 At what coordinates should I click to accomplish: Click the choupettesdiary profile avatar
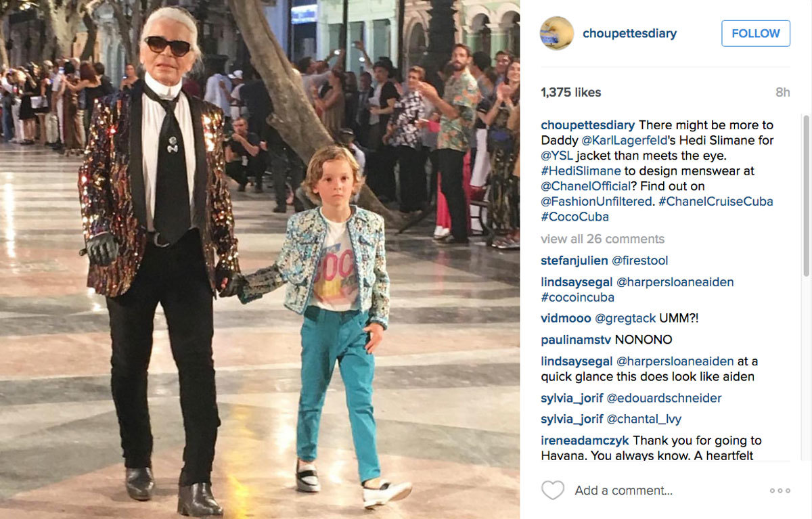[558, 33]
